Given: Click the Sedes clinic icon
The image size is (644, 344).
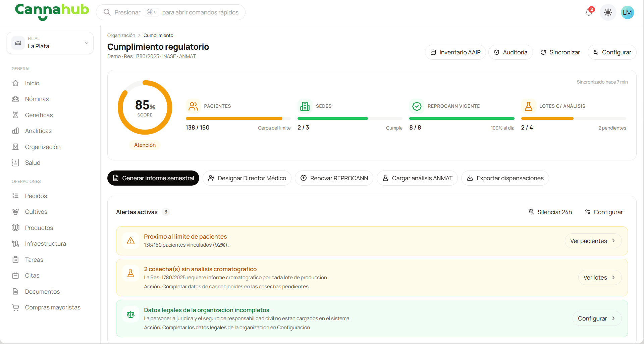Looking at the screenshot, I should pos(305,106).
